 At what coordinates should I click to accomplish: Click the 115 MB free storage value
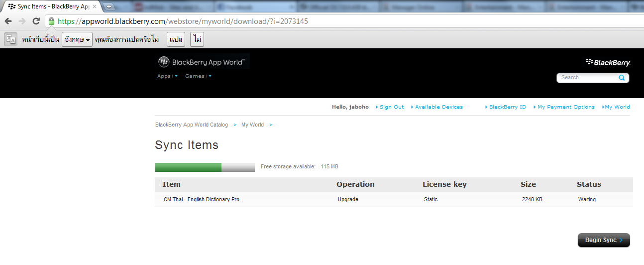pyautogui.click(x=329, y=166)
